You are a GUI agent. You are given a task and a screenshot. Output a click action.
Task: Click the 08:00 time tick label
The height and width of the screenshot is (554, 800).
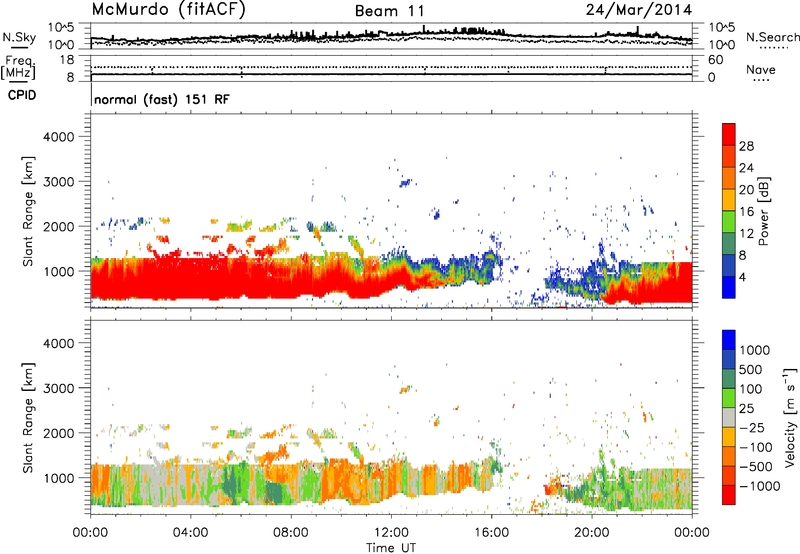[291, 533]
